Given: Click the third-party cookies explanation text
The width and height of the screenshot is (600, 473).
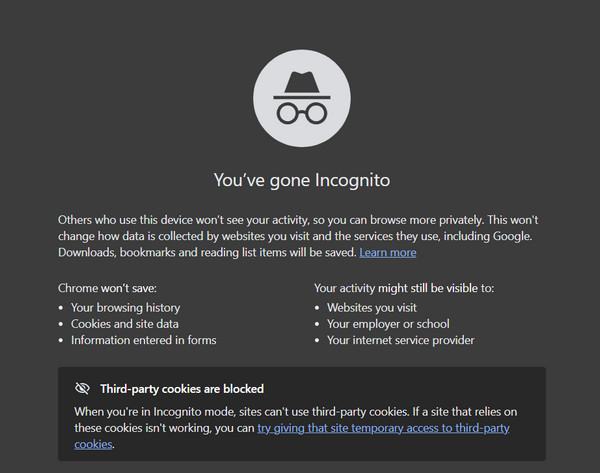Looking at the screenshot, I should (295, 428).
